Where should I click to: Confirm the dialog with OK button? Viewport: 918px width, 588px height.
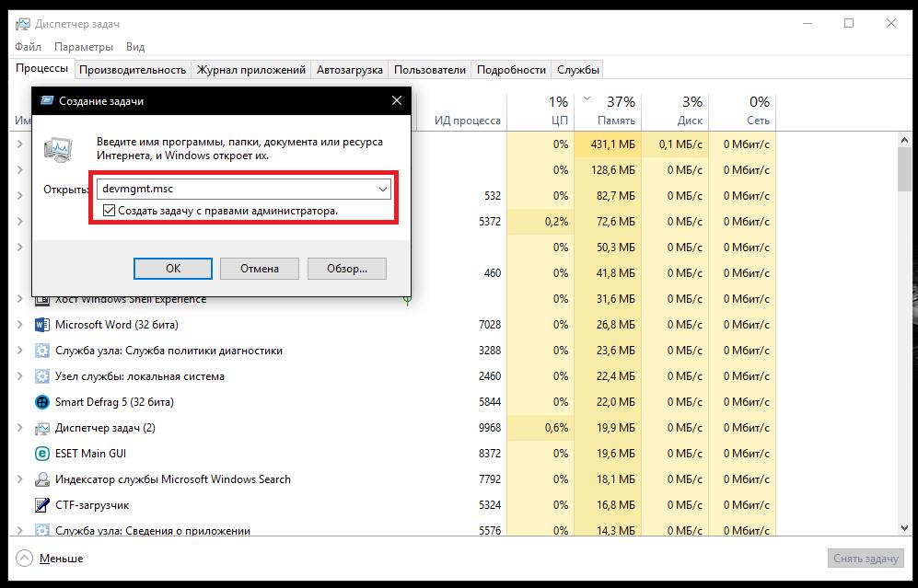point(173,269)
